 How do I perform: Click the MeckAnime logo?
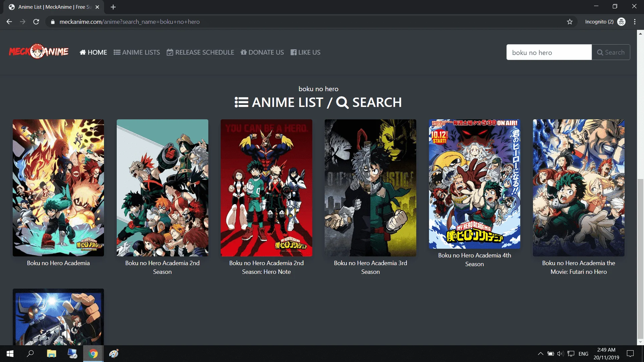tap(39, 52)
